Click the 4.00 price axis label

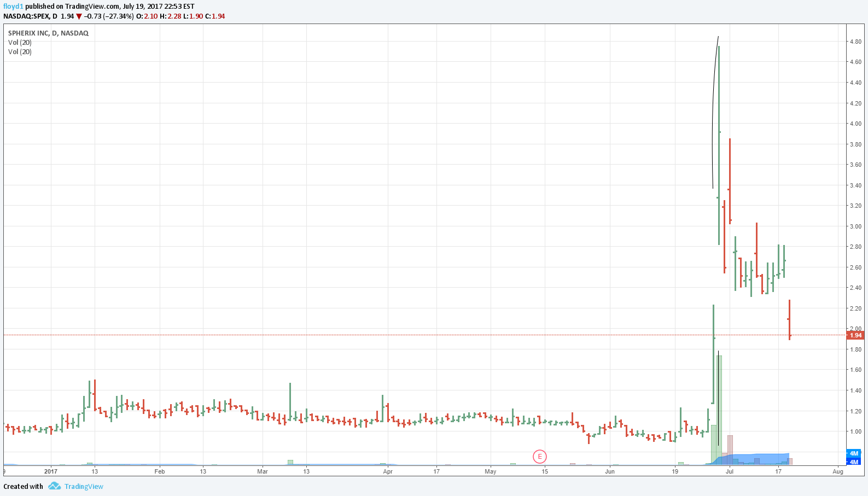coord(855,124)
